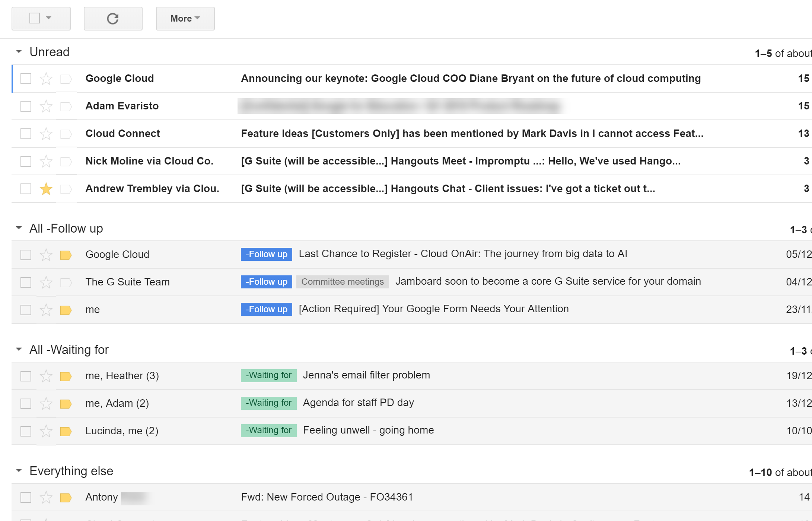Check the me, Heather (3) thread
This screenshot has height=521, width=812.
[x=26, y=376]
